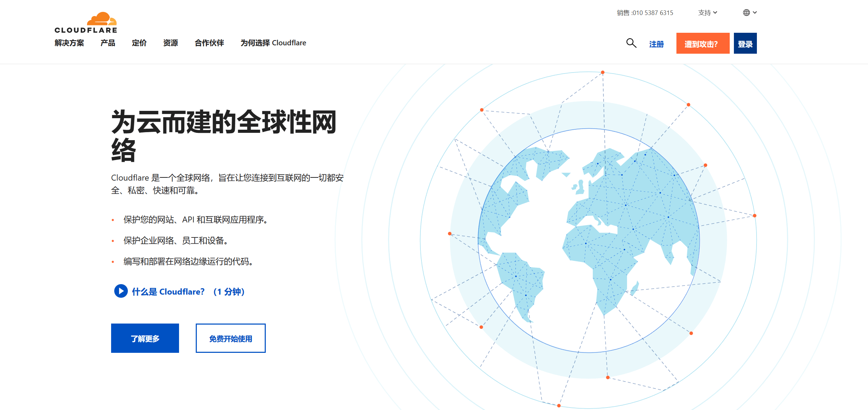Open the 资源 section
This screenshot has height=410, width=868.
click(170, 43)
